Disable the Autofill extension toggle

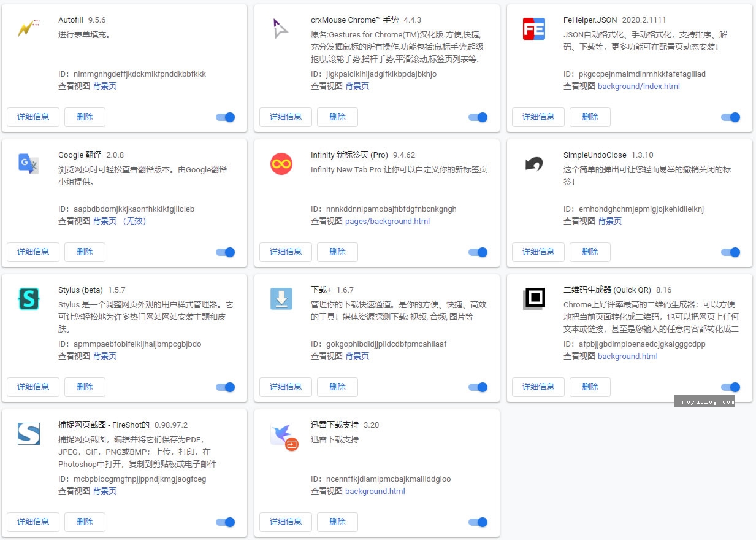pos(226,117)
